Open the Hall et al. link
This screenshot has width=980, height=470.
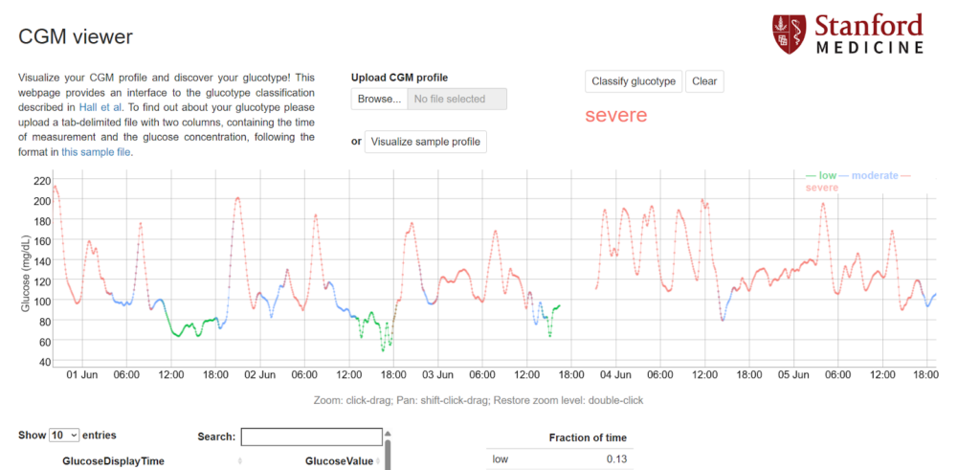pyautogui.click(x=101, y=106)
